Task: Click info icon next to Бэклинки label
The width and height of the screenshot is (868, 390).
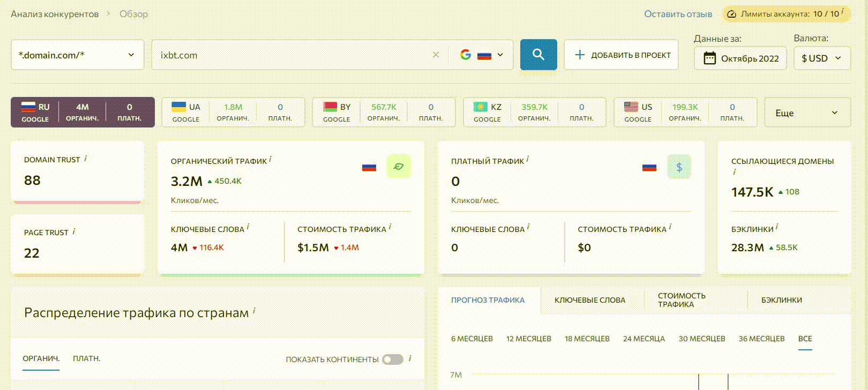Action: [x=777, y=227]
